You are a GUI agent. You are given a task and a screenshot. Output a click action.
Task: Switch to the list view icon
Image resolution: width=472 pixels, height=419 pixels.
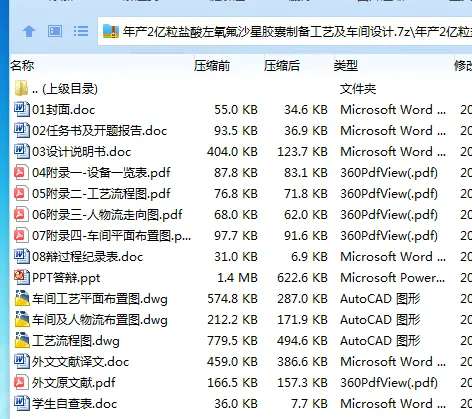coord(81,31)
